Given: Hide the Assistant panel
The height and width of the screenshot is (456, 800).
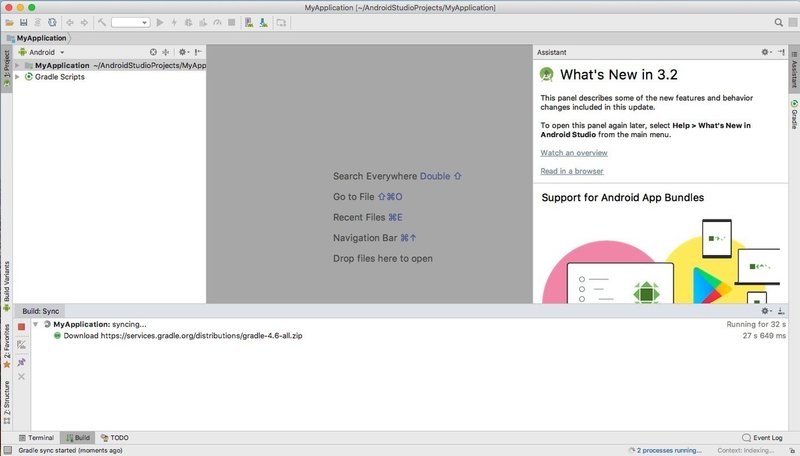Looking at the screenshot, I should tap(781, 52).
